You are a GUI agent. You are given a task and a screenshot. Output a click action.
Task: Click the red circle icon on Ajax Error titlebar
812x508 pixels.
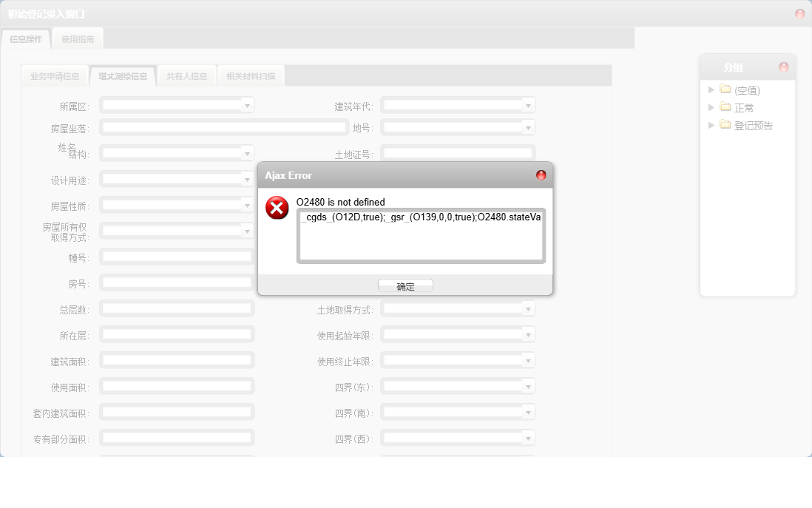[x=541, y=175]
